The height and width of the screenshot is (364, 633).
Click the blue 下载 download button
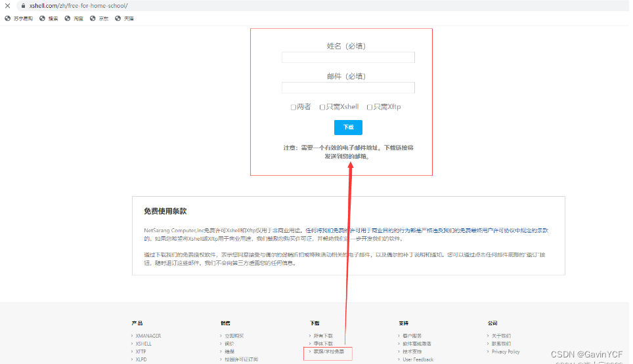[x=348, y=127]
